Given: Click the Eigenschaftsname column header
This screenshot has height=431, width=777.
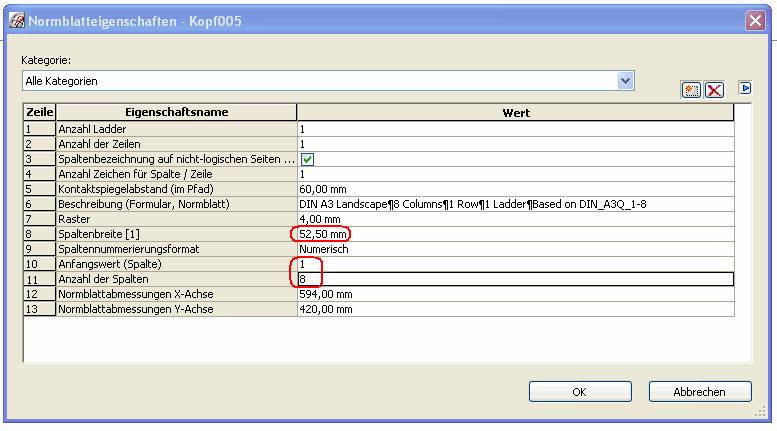Looking at the screenshot, I should [x=176, y=112].
